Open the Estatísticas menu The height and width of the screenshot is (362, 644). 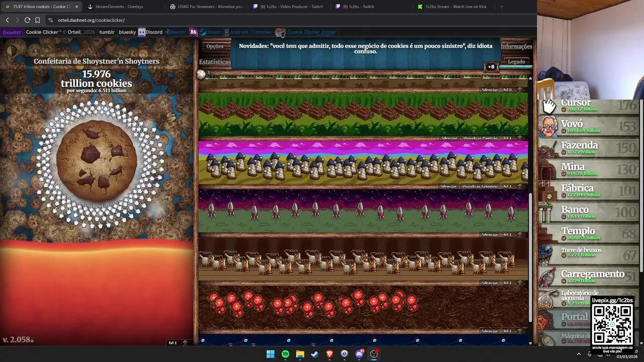click(215, 62)
